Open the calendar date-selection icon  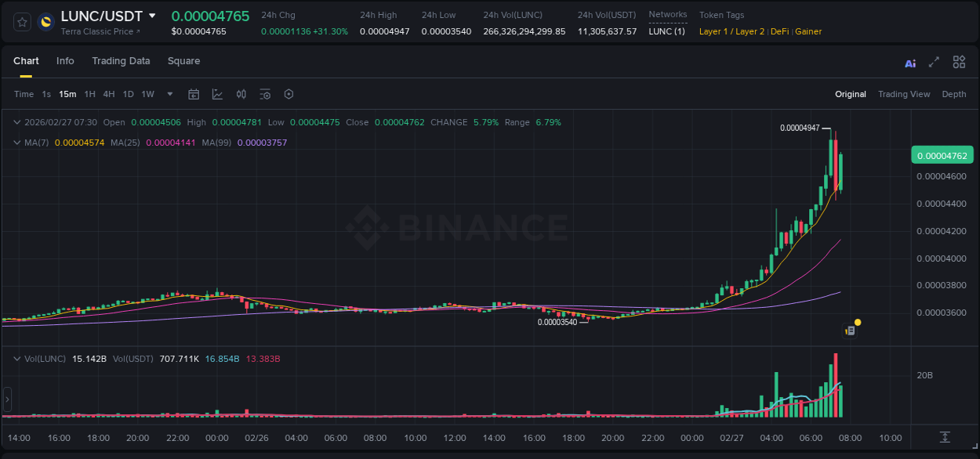194,94
